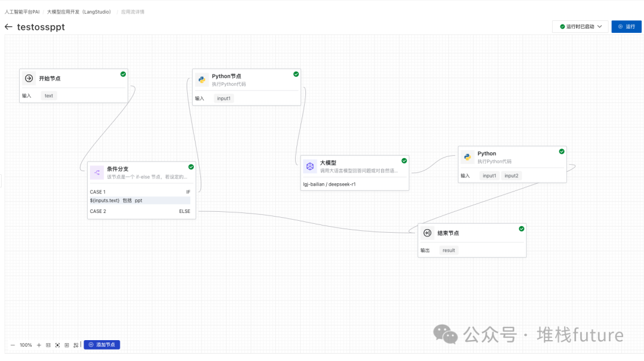Click green status check on Python节点
Image resolution: width=644 pixels, height=361 pixels.
296,74
